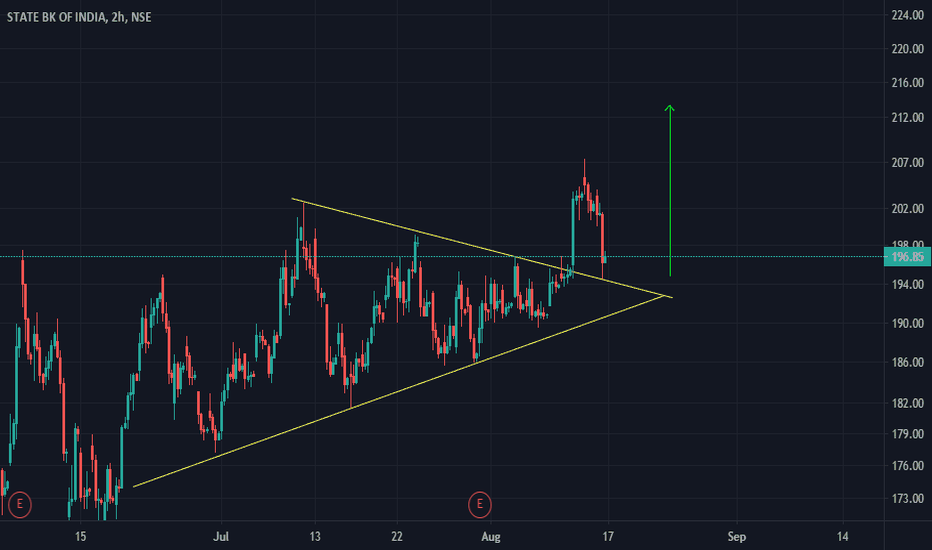Click the 15 date label on time axis
Screen dimensions: 932x550
(80, 536)
